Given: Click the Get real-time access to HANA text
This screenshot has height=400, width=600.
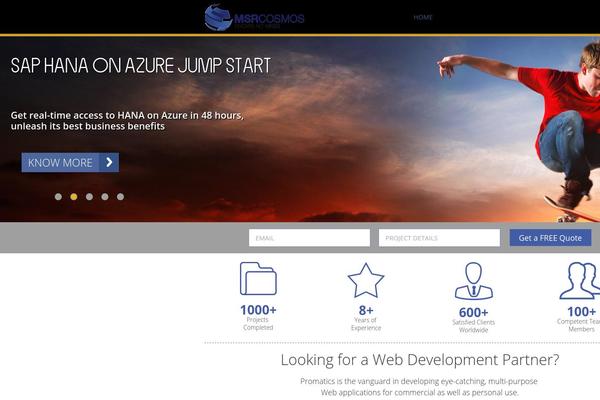Looking at the screenshot, I should click(127, 121).
